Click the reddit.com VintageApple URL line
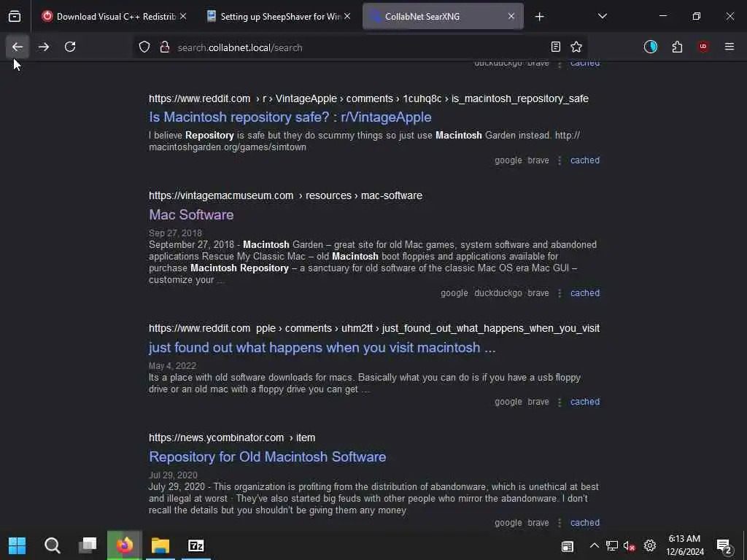 tap(368, 98)
